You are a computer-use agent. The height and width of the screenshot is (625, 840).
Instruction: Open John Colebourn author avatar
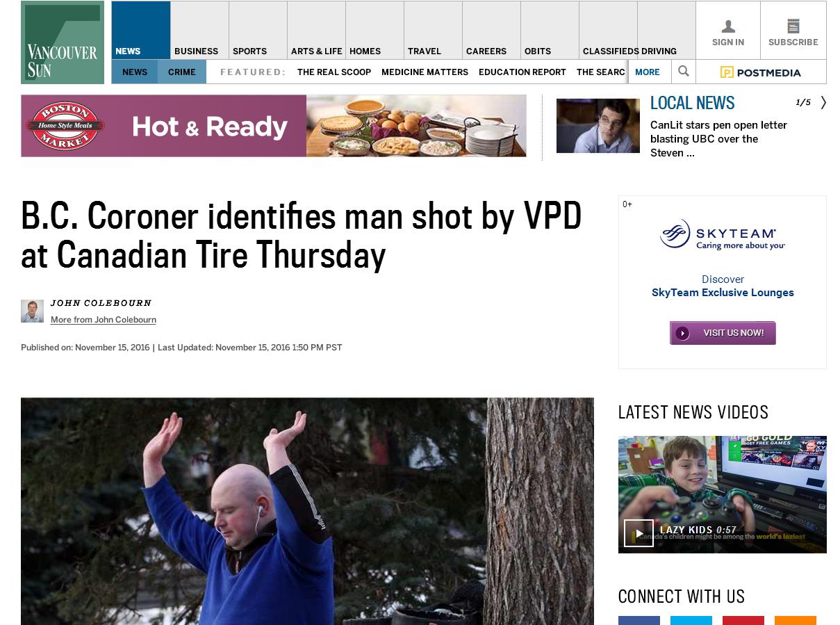(x=32, y=311)
